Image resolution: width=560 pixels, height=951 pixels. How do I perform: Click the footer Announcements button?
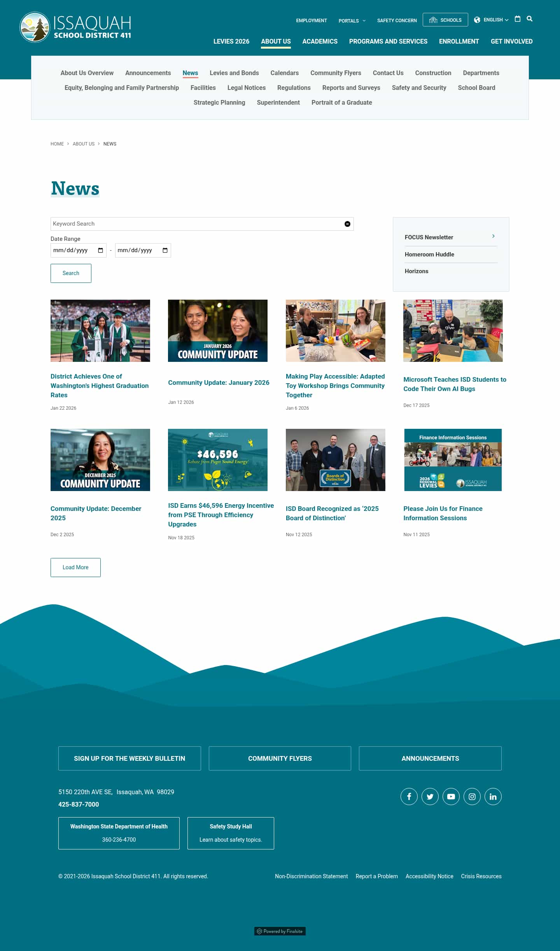point(430,758)
